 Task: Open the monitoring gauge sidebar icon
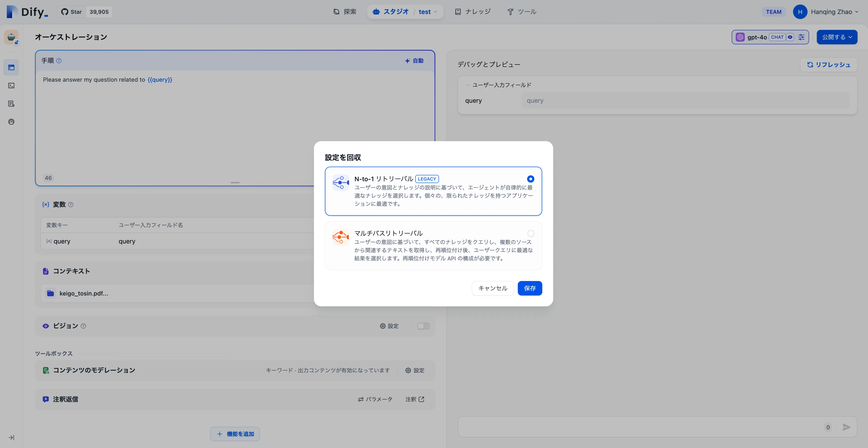[11, 122]
